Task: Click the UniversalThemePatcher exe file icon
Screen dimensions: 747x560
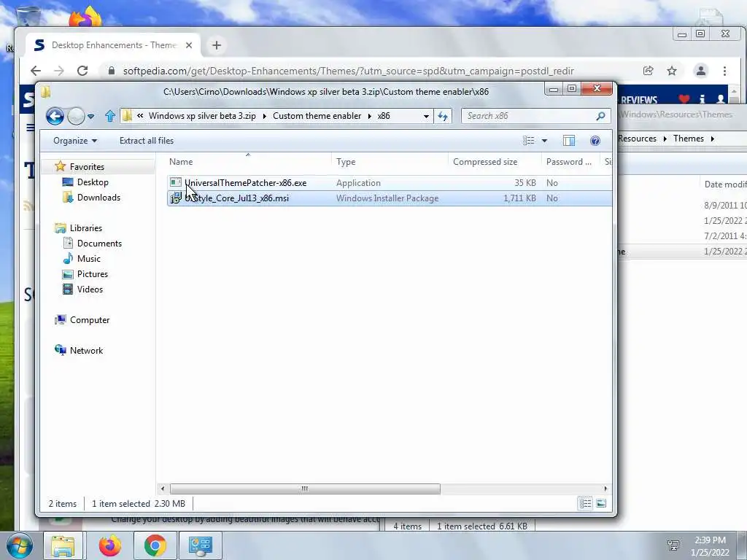Action: (176, 182)
